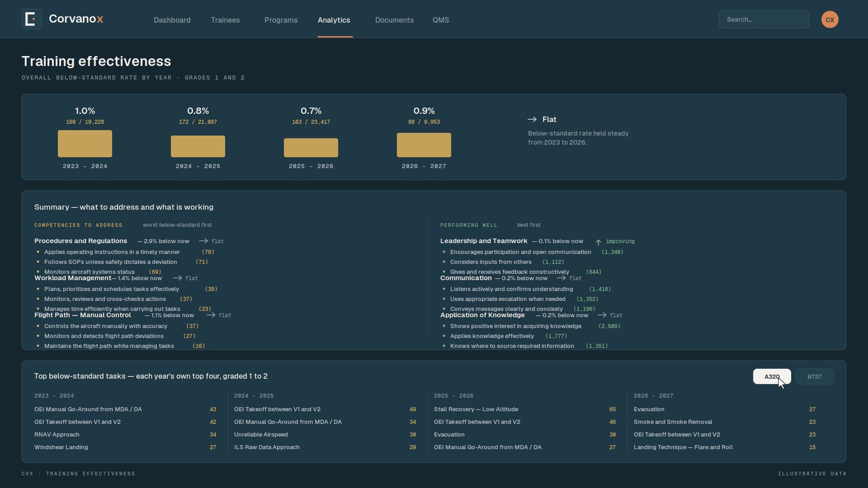868x488 pixels.
Task: Click 'Applies operating instructions in a timely manner'
Action: coord(112,252)
